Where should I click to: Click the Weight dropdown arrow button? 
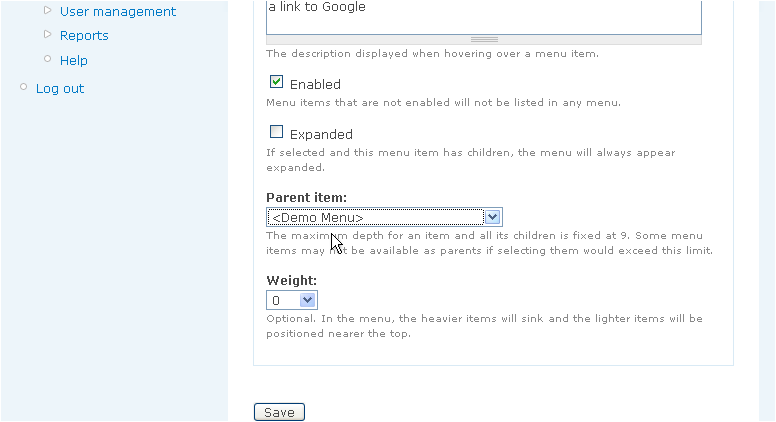[x=307, y=300]
